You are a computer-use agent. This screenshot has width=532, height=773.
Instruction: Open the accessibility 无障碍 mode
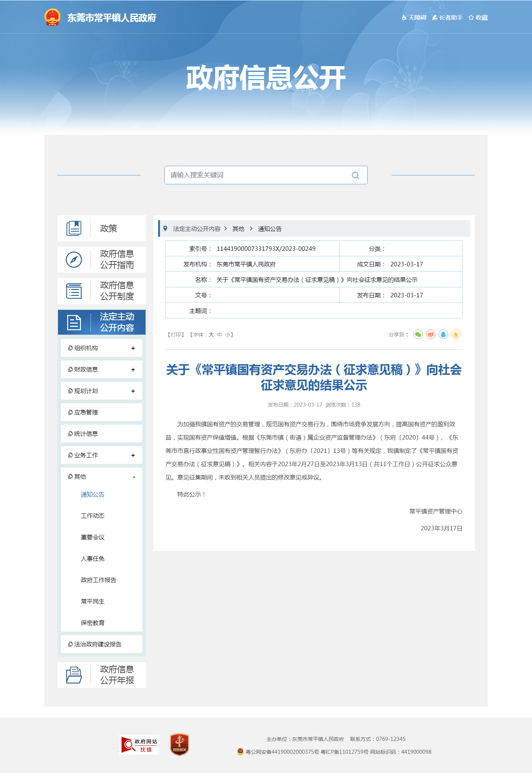pos(414,18)
